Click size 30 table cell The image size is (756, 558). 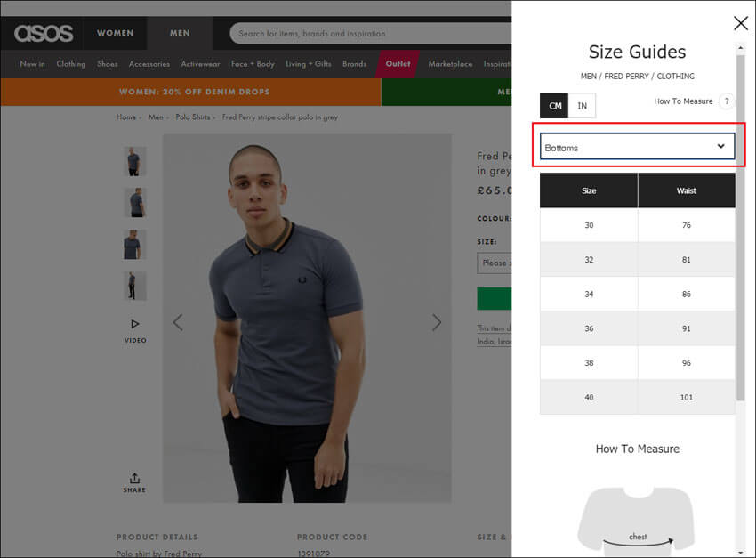pyautogui.click(x=589, y=225)
